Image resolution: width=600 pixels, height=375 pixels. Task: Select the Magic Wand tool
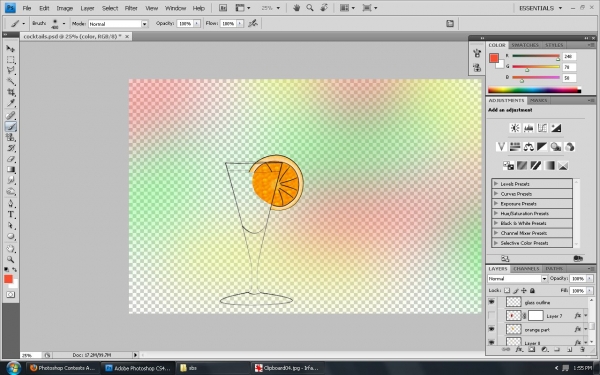pos(10,82)
